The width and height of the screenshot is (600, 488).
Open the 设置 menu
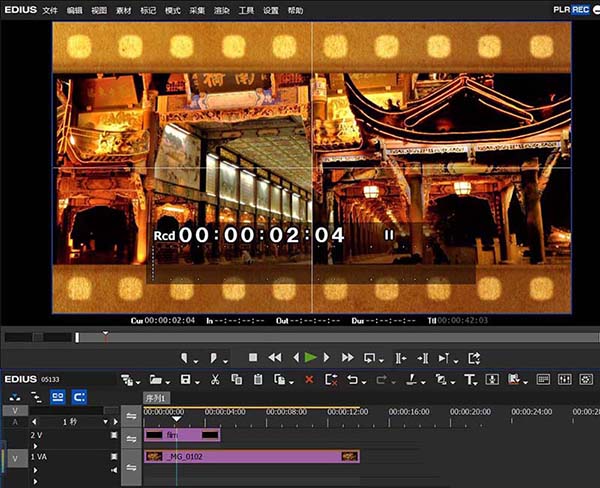[x=271, y=10]
